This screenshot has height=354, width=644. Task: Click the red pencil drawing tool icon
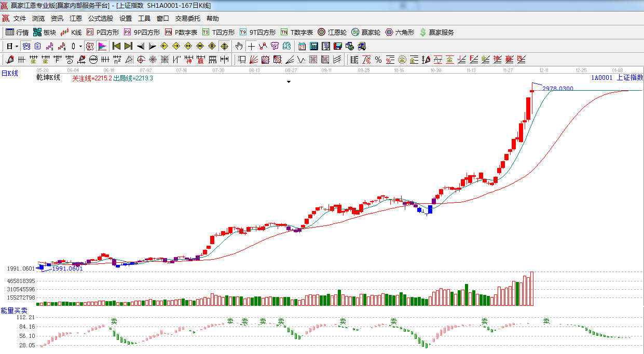point(9,60)
